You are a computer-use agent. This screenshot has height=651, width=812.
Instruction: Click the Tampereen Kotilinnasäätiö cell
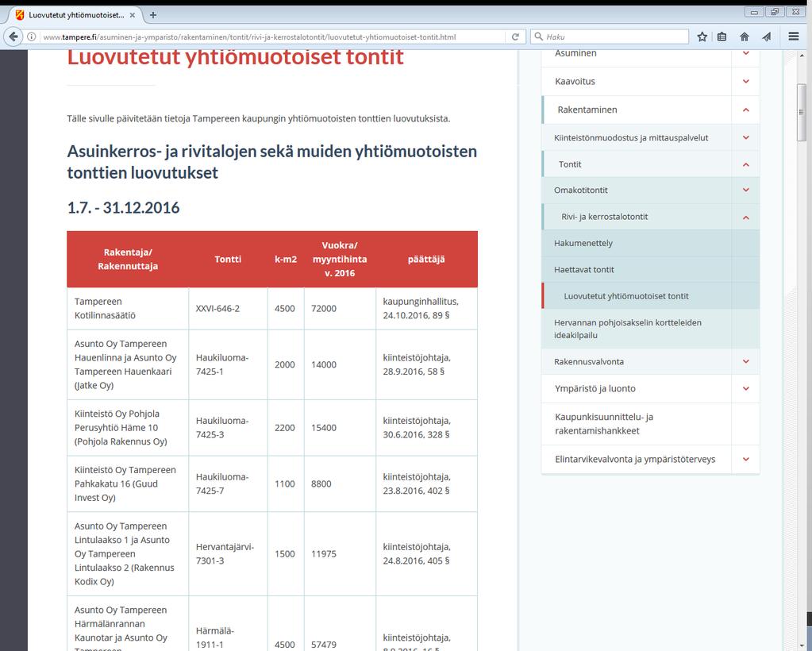(x=128, y=308)
